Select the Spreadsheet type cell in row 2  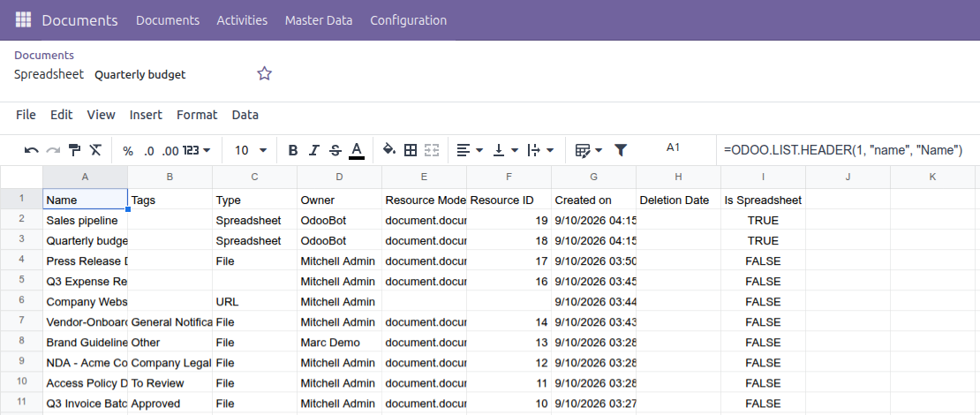[x=254, y=221]
